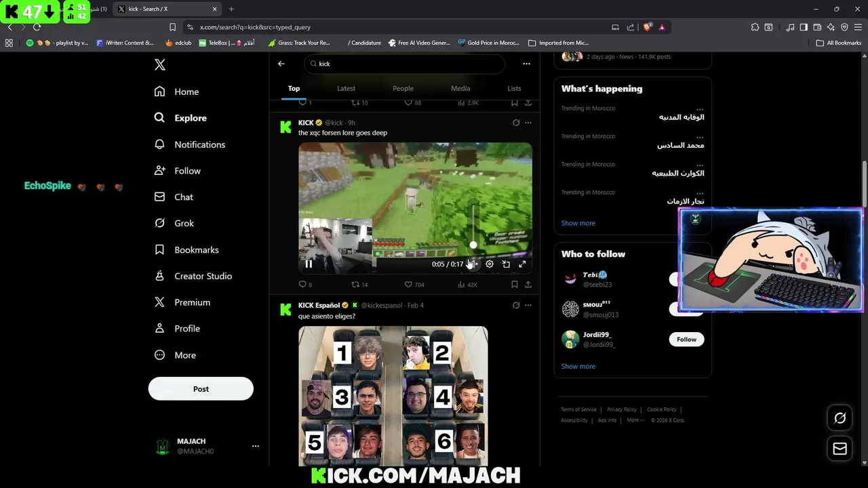Go to the X Home page

coord(176,91)
